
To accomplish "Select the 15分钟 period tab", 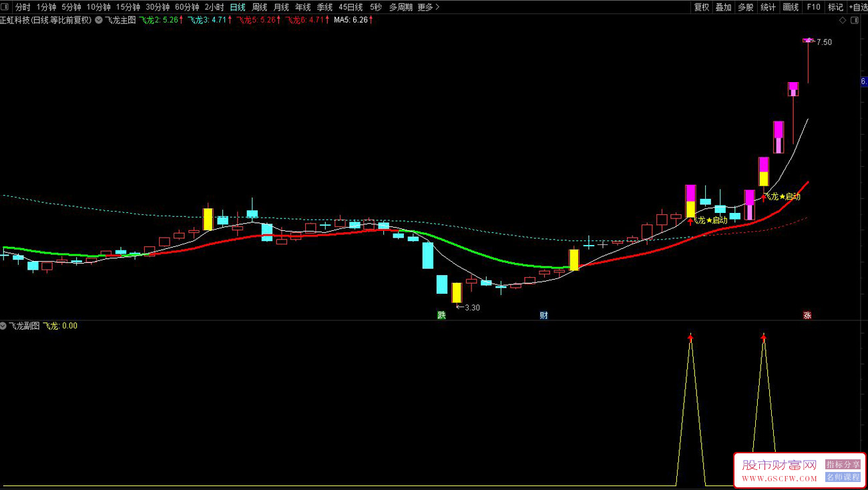I will tap(128, 7).
